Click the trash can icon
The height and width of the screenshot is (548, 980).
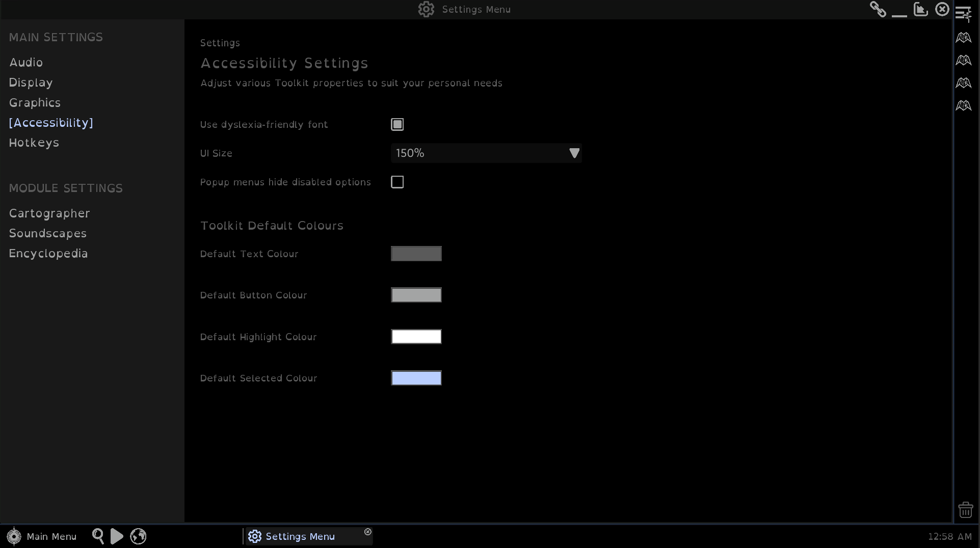(965, 509)
